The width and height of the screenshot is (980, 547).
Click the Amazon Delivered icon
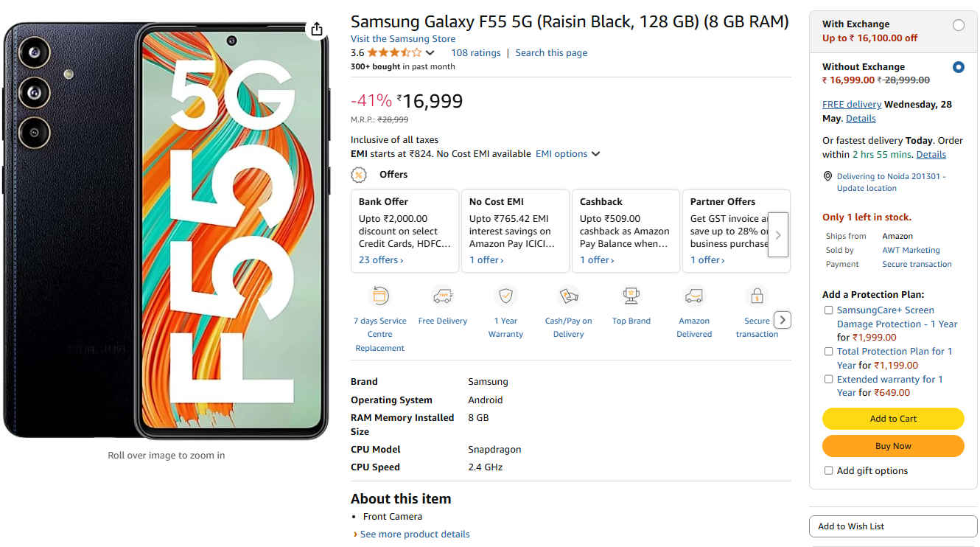[694, 296]
